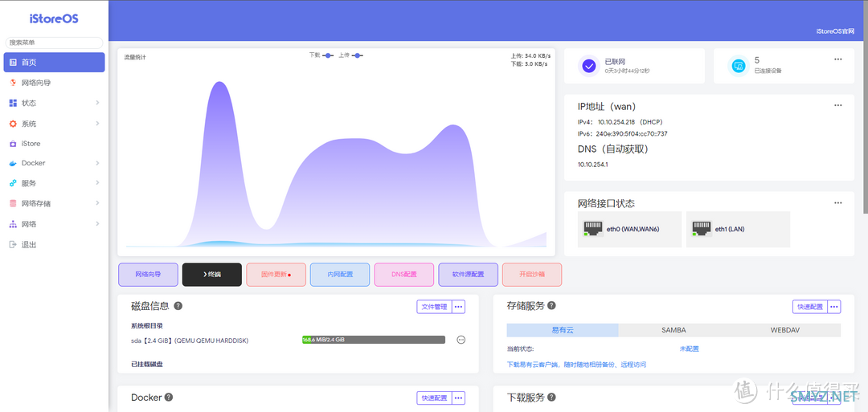868x412 pixels.
Task: Click the iStoreOS logo
Action: click(x=55, y=18)
